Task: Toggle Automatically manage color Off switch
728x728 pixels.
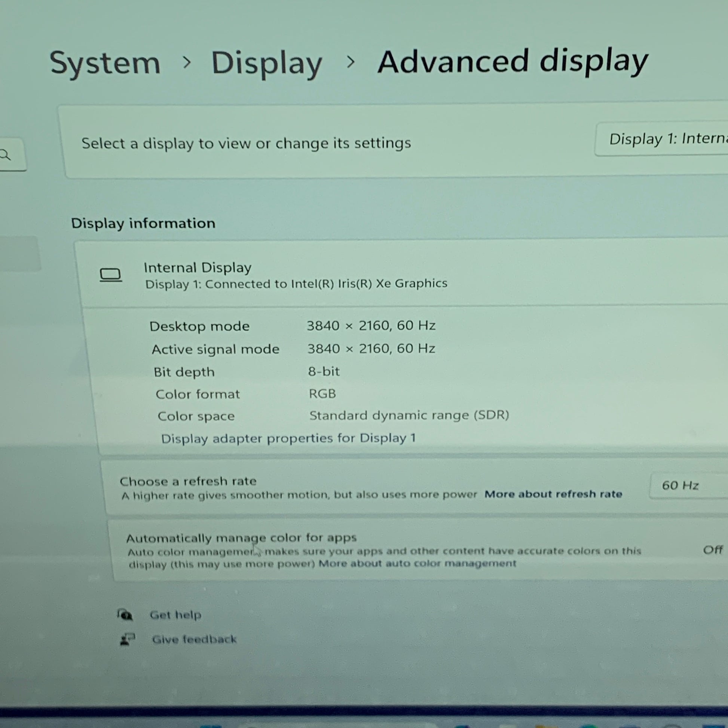Action: tap(713, 550)
